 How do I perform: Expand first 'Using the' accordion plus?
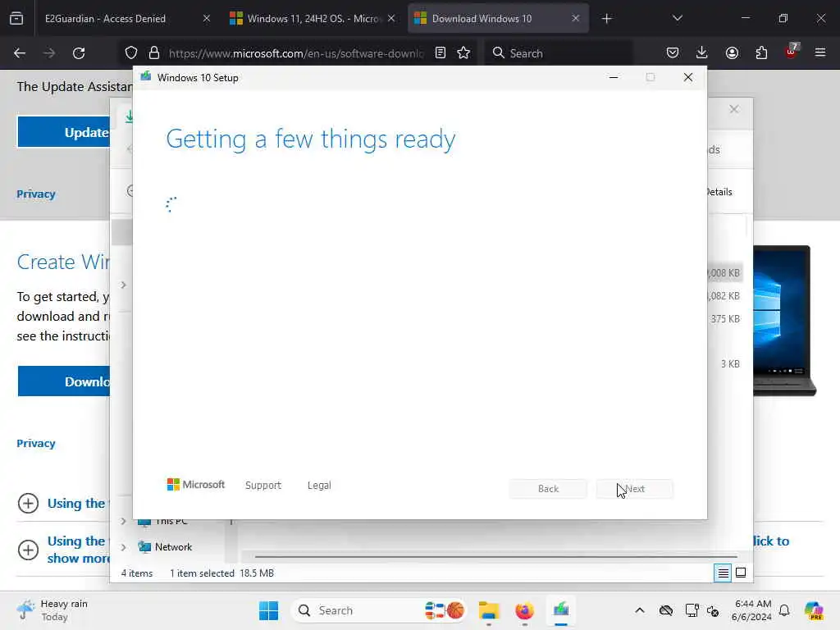[28, 503]
